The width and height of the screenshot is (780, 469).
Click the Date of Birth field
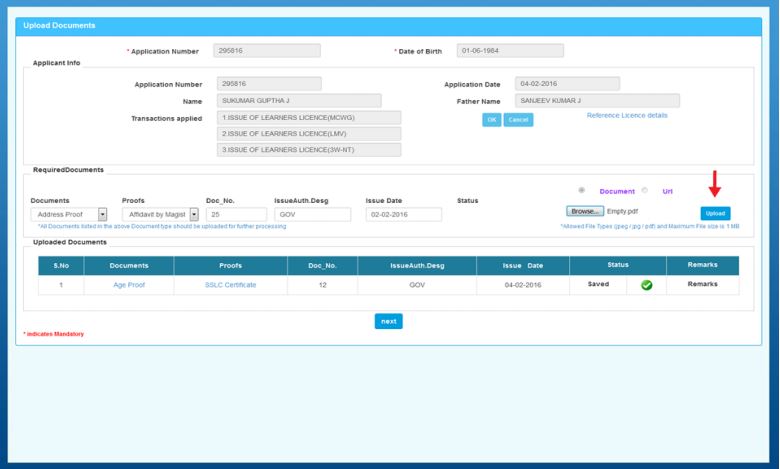(510, 51)
